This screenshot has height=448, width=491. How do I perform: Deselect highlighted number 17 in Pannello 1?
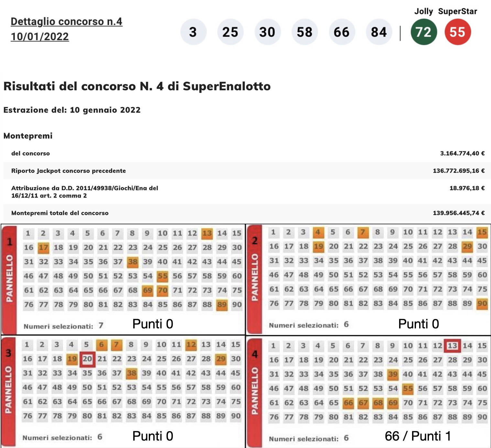[x=43, y=248]
